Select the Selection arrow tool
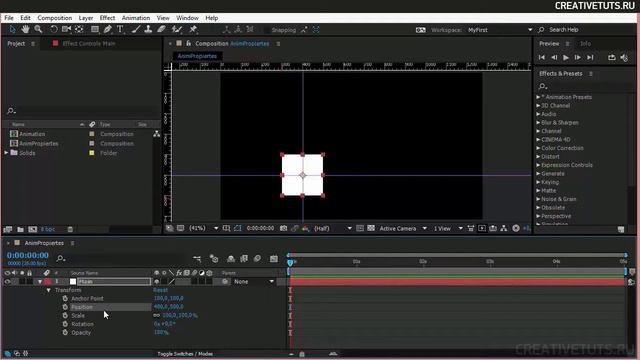 (12, 29)
